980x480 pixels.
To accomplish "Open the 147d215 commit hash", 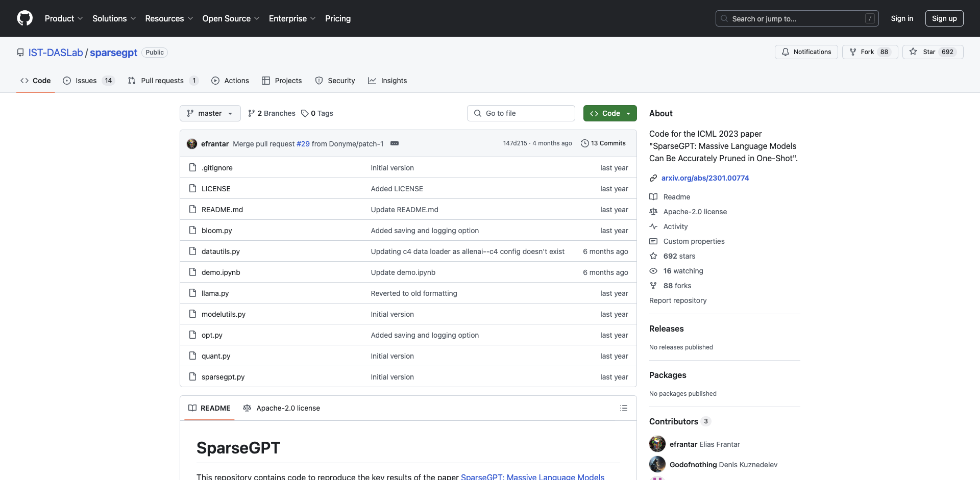I will coord(515,143).
